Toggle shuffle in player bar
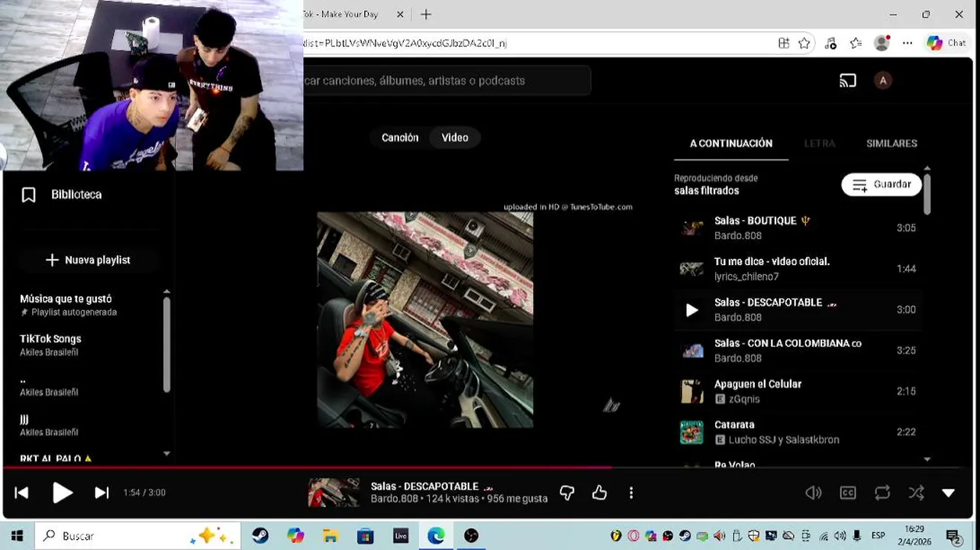The height and width of the screenshot is (550, 980). coord(916,493)
